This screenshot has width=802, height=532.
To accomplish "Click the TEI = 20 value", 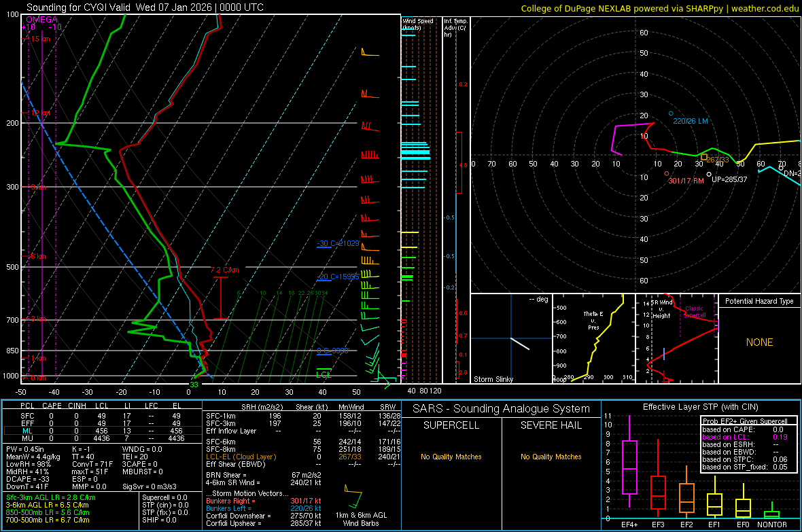I will 135,457.
